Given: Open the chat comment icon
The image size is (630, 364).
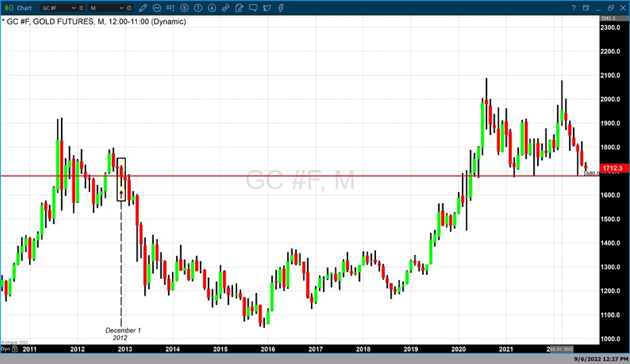Looking at the screenshot, I should [253, 8].
